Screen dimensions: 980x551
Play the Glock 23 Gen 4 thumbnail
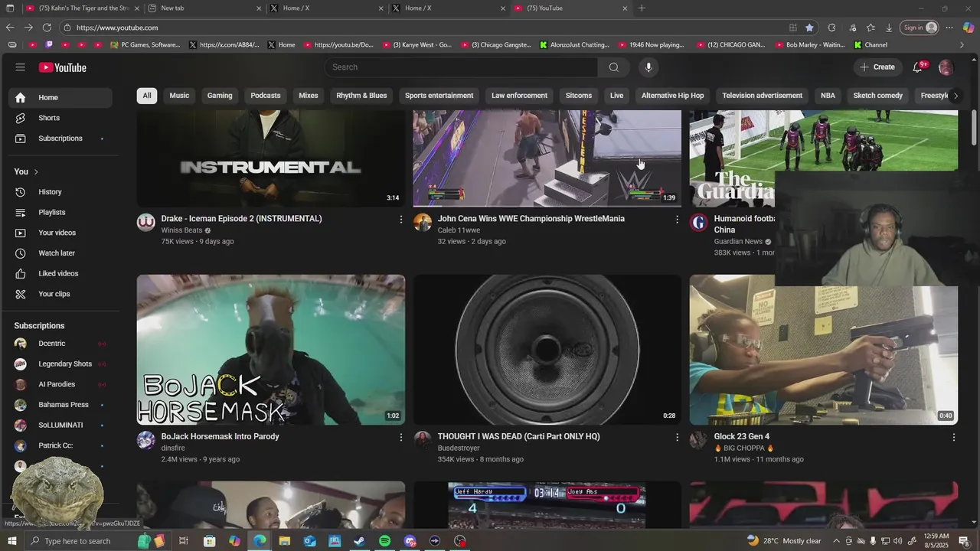(x=823, y=350)
